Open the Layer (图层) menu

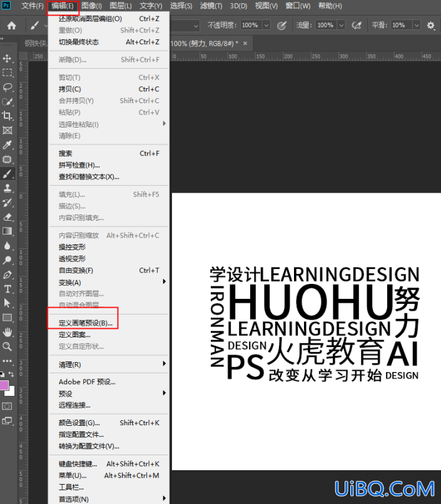point(121,6)
